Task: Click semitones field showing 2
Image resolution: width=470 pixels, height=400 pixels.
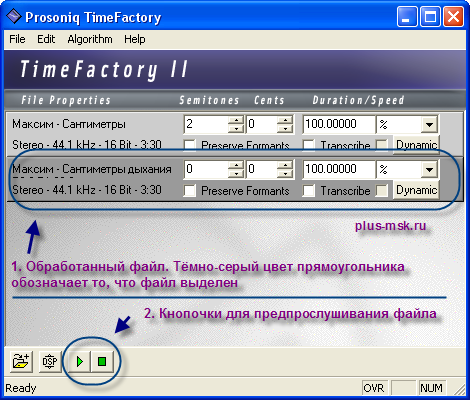Action: tap(206, 124)
